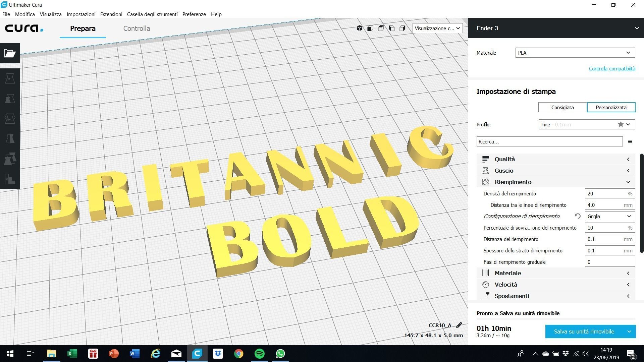
Task: Open the Preferenze menu
Action: click(194, 14)
